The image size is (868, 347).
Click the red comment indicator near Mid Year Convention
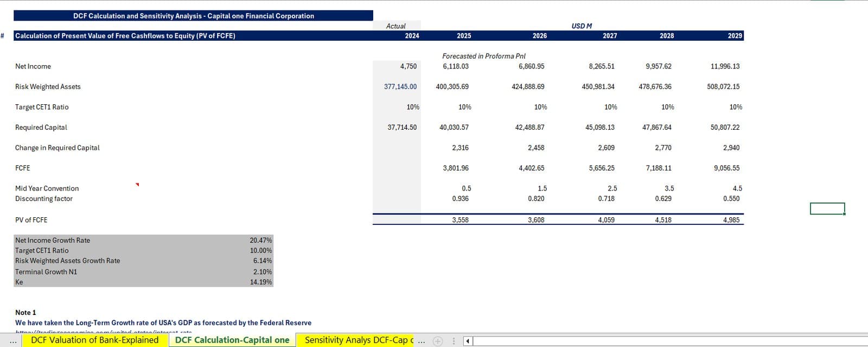[x=137, y=185]
